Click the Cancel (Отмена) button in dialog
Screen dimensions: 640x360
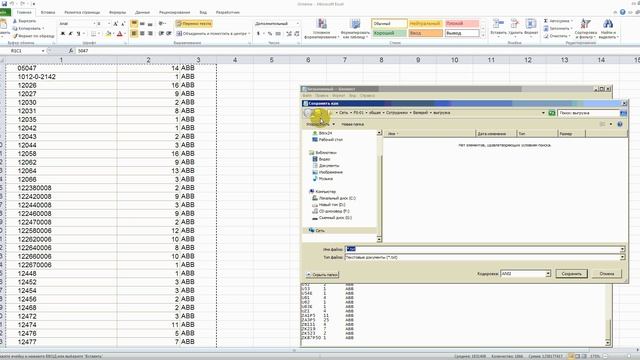[607, 273]
